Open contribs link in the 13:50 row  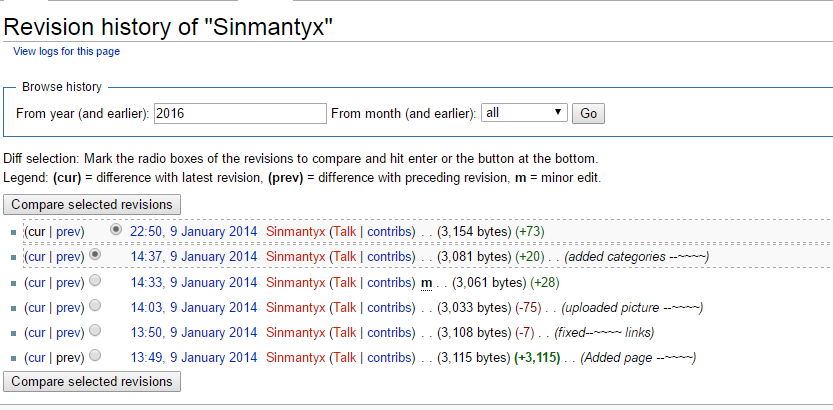[390, 332]
